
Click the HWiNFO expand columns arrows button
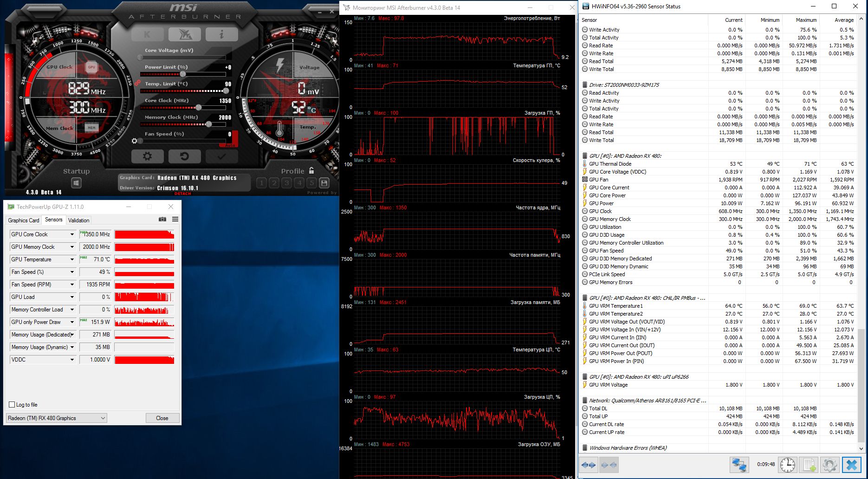click(589, 465)
